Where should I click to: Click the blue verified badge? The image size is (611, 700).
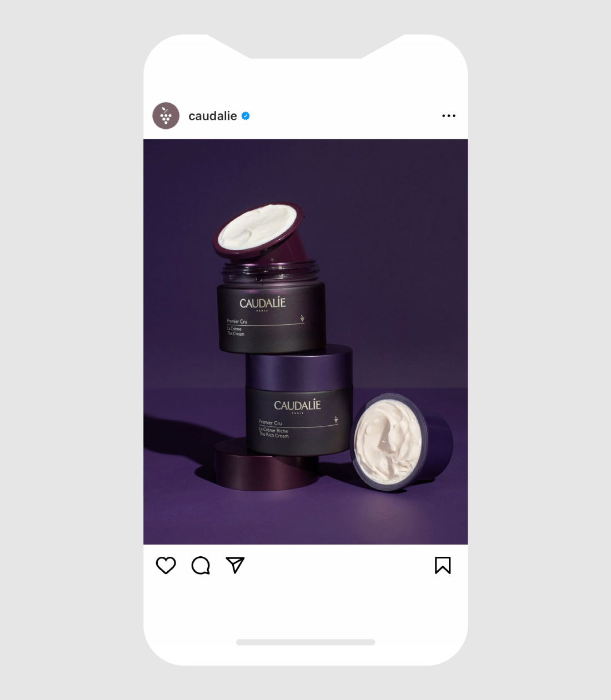(246, 116)
